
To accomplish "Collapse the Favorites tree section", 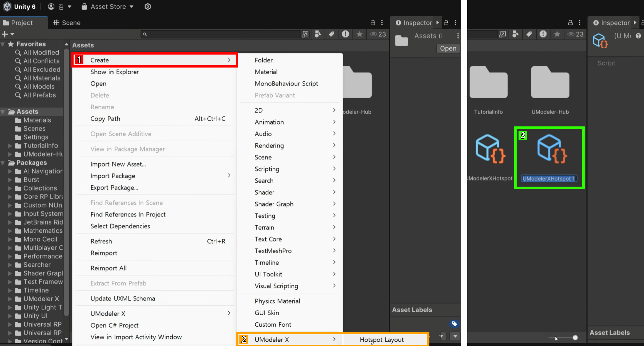I will 3,44.
